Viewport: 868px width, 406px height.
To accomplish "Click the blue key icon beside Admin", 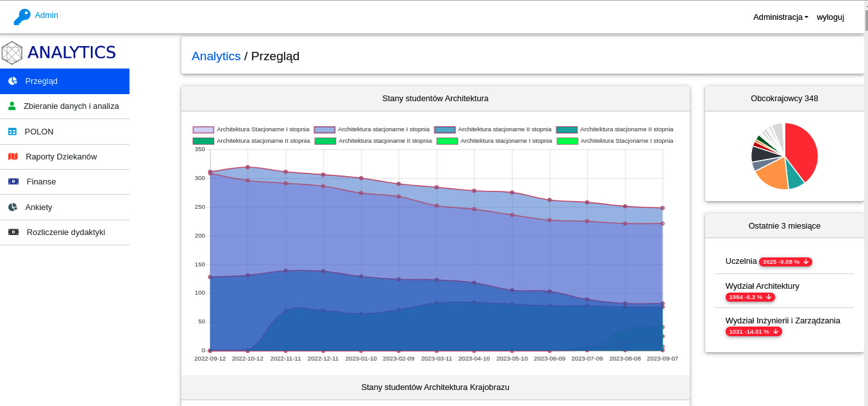I will tap(22, 17).
